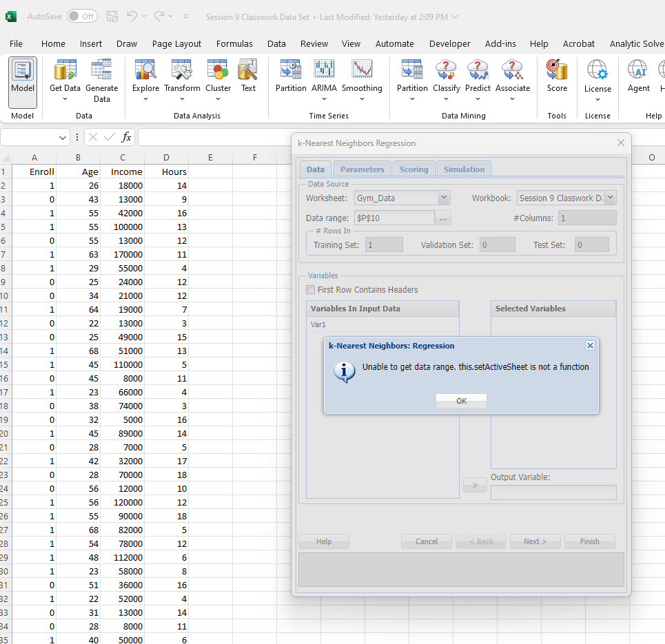Click the Enroll header cell

(34, 172)
